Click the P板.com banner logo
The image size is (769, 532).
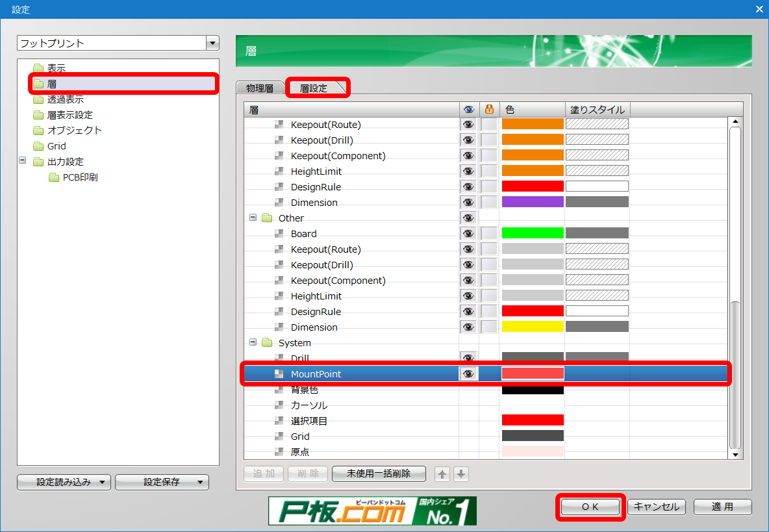coord(372,511)
